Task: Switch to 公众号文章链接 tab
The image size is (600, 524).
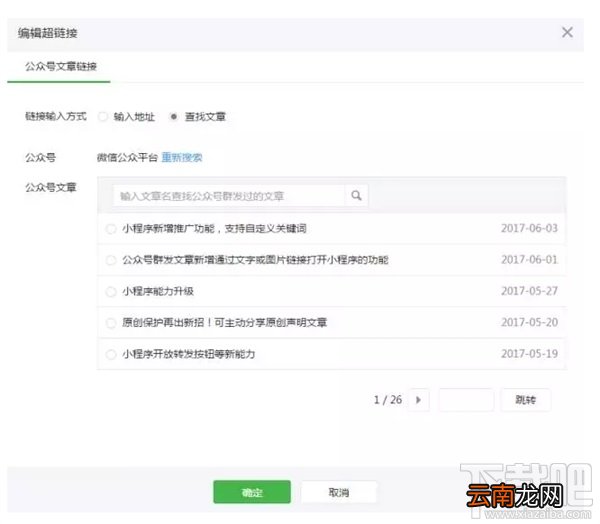Action: [60, 67]
